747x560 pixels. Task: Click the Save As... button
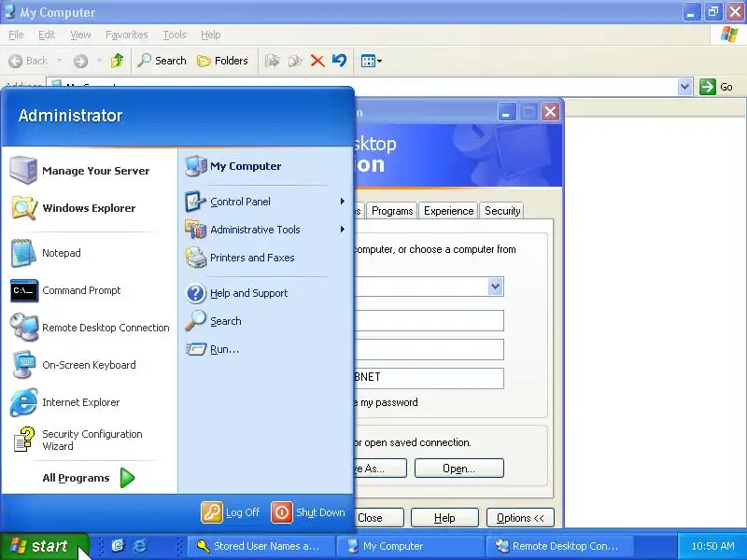click(380, 469)
